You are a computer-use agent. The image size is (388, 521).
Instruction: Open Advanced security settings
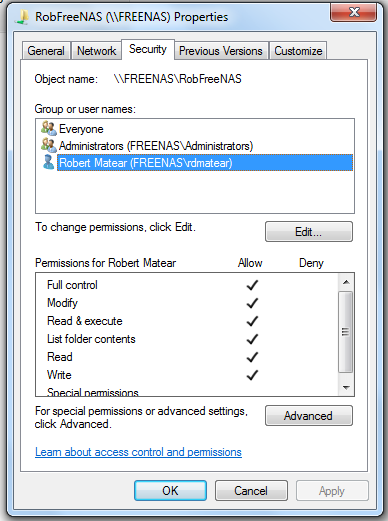point(309,416)
